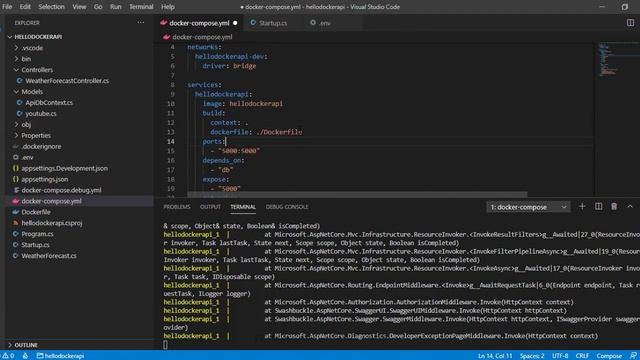Open the Help menu

click(168, 7)
